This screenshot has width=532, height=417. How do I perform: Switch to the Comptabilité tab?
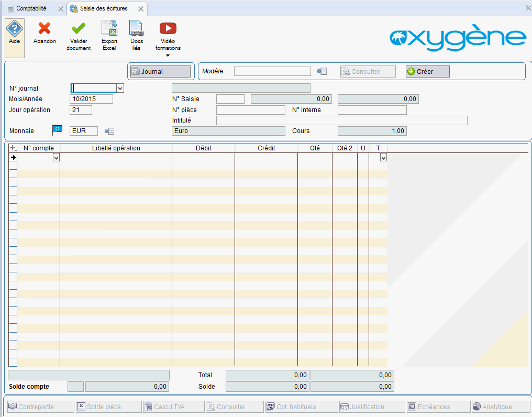click(x=30, y=8)
